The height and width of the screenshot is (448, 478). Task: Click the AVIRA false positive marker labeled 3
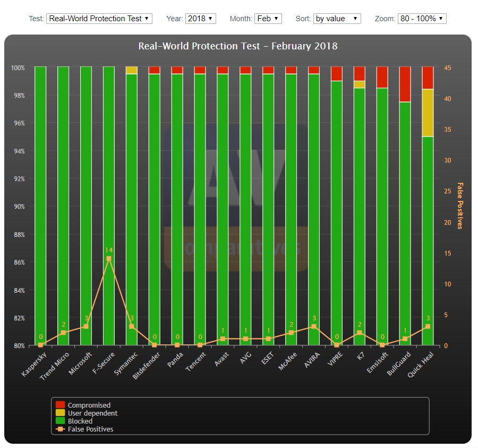pos(314,326)
